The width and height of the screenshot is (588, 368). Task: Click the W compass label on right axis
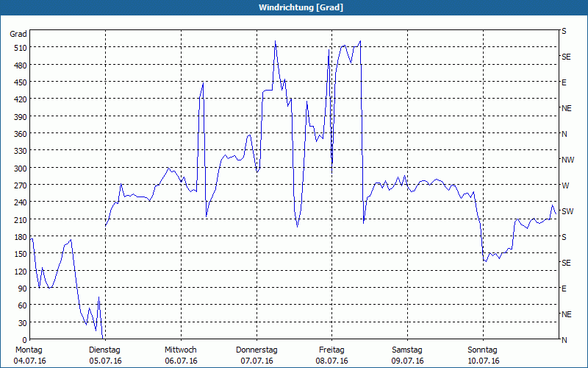pos(564,185)
